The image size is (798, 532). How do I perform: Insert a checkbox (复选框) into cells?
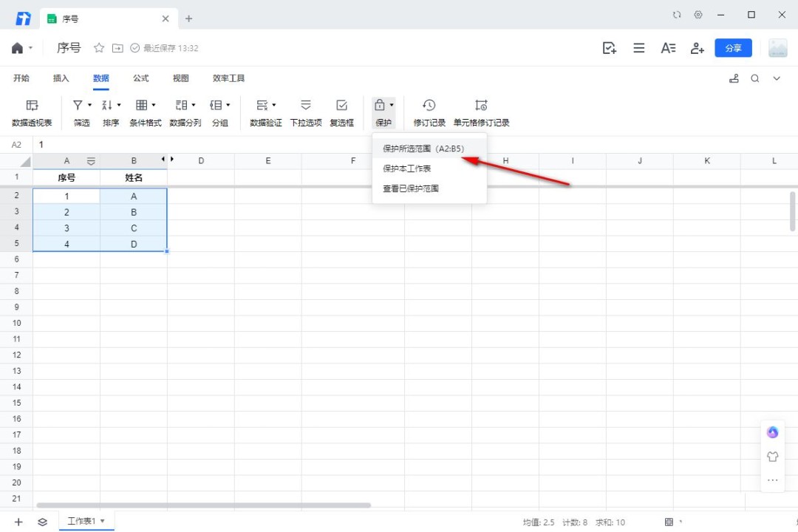coord(341,112)
